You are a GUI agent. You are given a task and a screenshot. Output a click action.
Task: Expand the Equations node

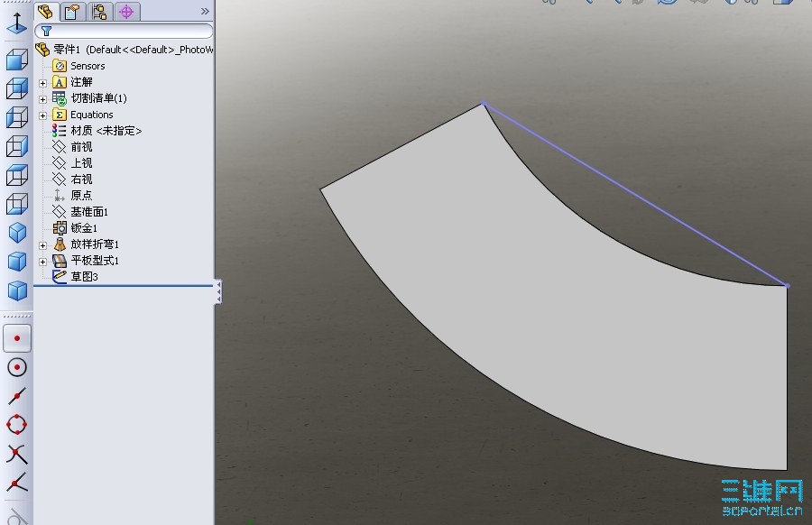tap(43, 115)
